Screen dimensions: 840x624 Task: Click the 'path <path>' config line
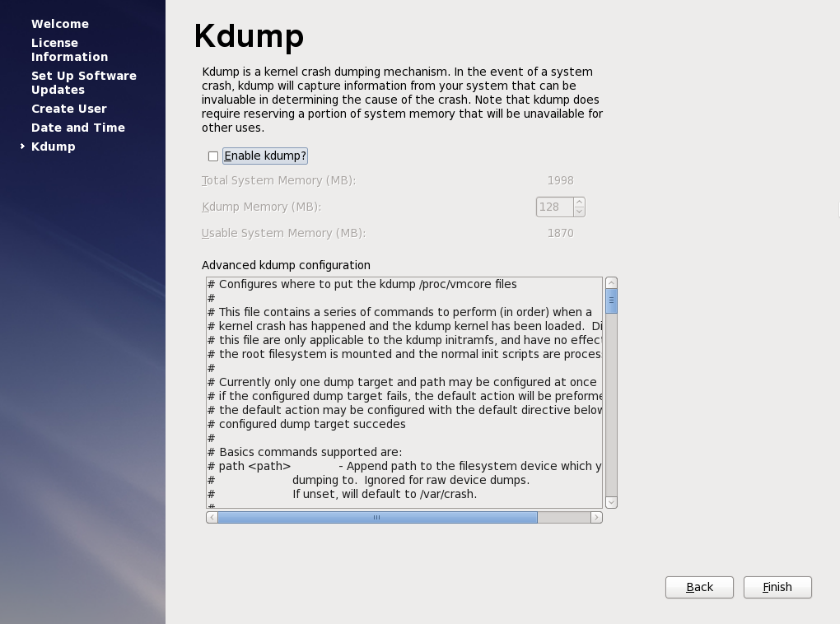coord(404,466)
